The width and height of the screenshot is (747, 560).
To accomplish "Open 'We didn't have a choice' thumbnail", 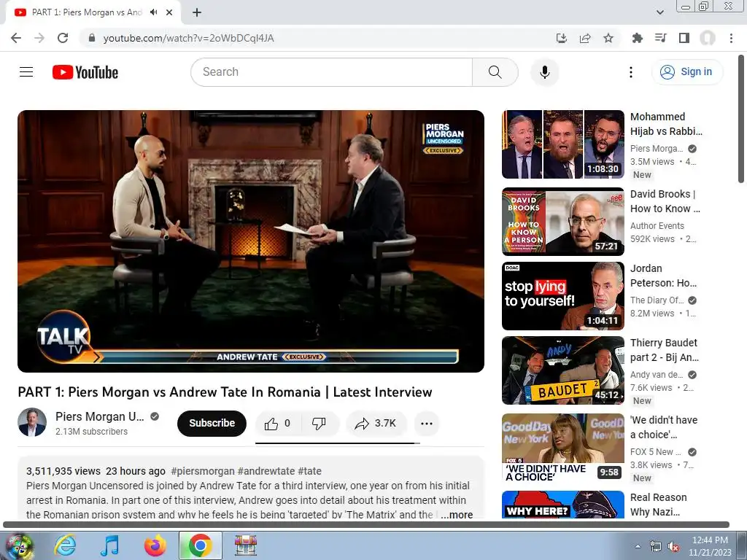I will (x=563, y=448).
